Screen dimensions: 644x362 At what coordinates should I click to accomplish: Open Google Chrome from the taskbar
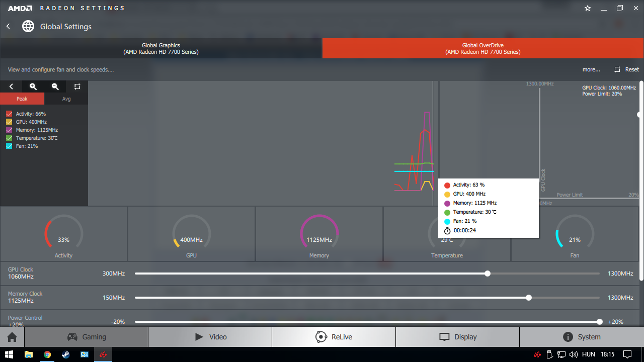tap(47, 354)
